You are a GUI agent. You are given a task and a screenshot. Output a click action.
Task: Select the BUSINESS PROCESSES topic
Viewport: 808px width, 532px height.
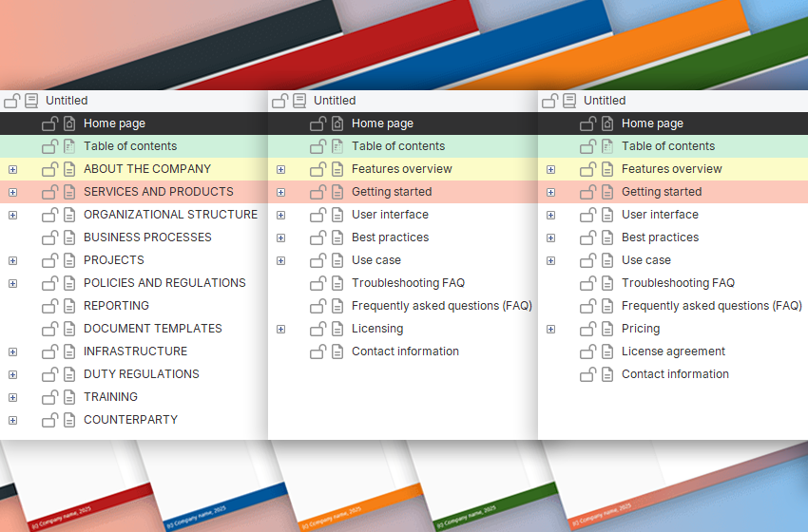pos(147,237)
